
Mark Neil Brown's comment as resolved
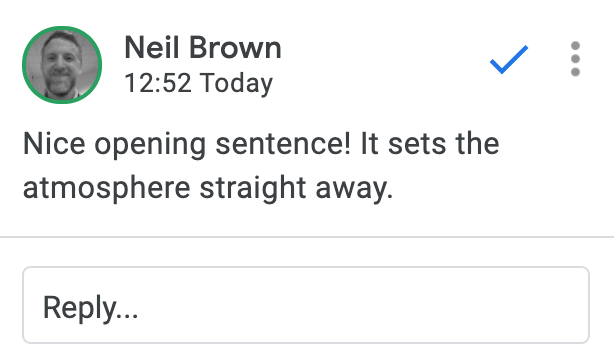pyautogui.click(x=509, y=59)
